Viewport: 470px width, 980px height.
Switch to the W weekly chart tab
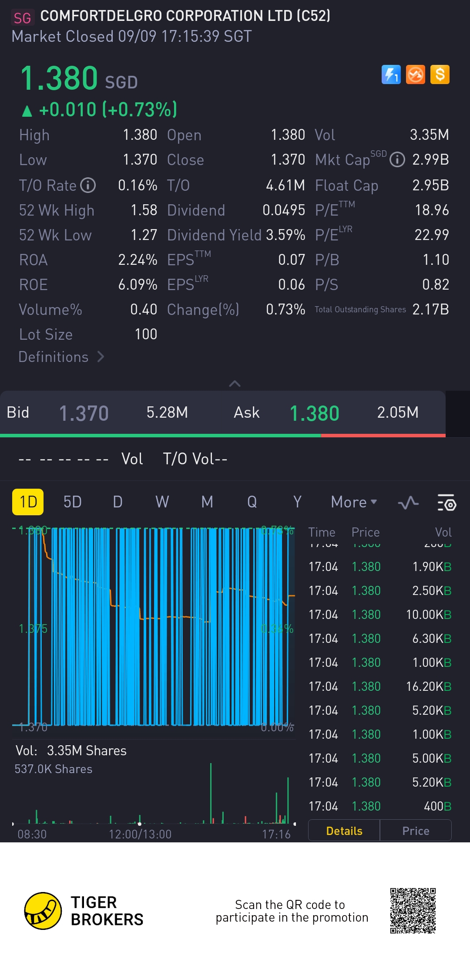point(162,502)
